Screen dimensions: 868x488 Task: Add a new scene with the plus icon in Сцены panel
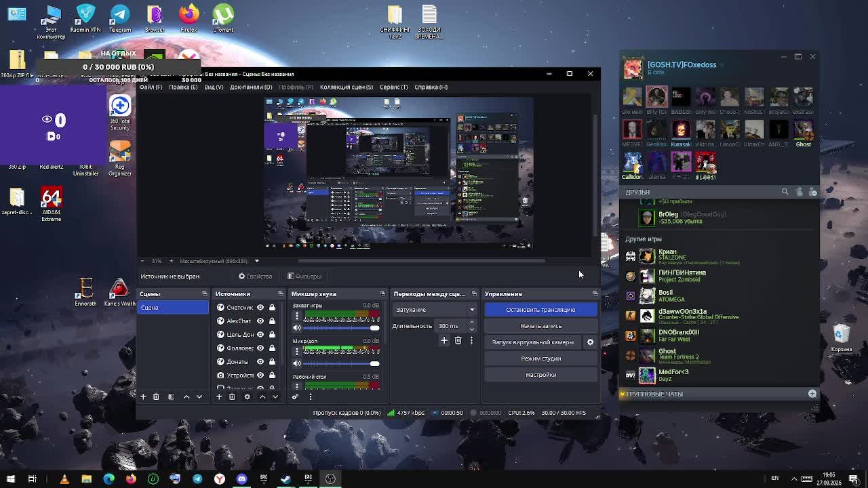pos(143,396)
